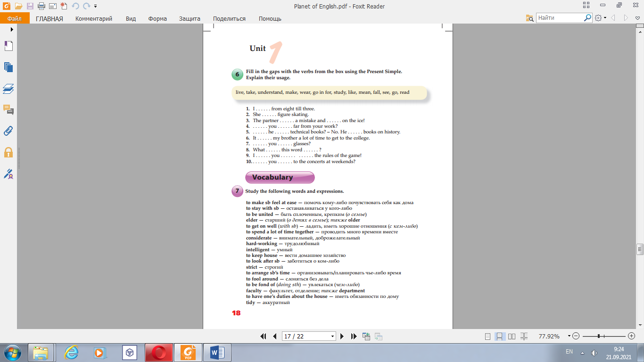Click inside the Найти search field

(x=560, y=18)
